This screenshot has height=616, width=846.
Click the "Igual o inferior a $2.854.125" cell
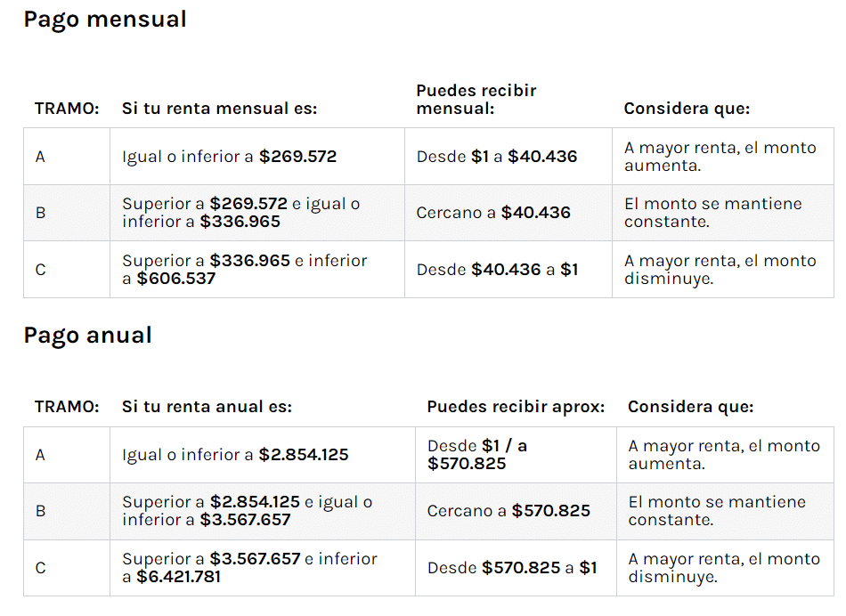coord(235,455)
